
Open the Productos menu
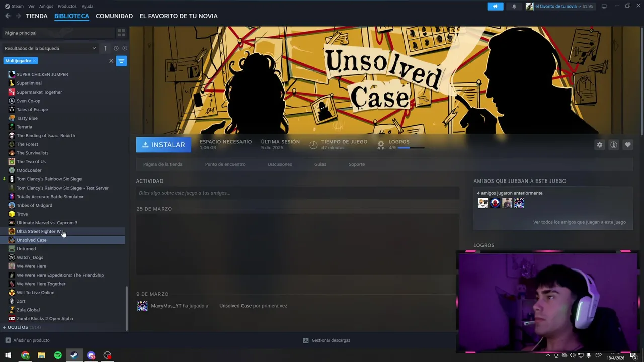[67, 6]
